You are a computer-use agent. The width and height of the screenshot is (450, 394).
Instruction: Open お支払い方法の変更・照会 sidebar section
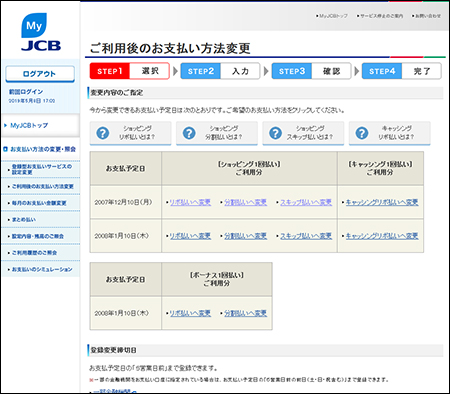tap(40, 149)
